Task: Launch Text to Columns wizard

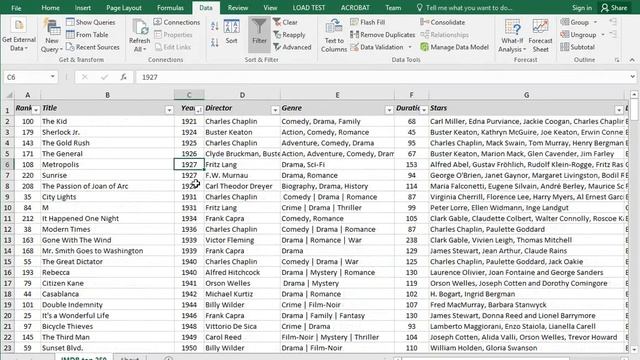Action: (334, 36)
